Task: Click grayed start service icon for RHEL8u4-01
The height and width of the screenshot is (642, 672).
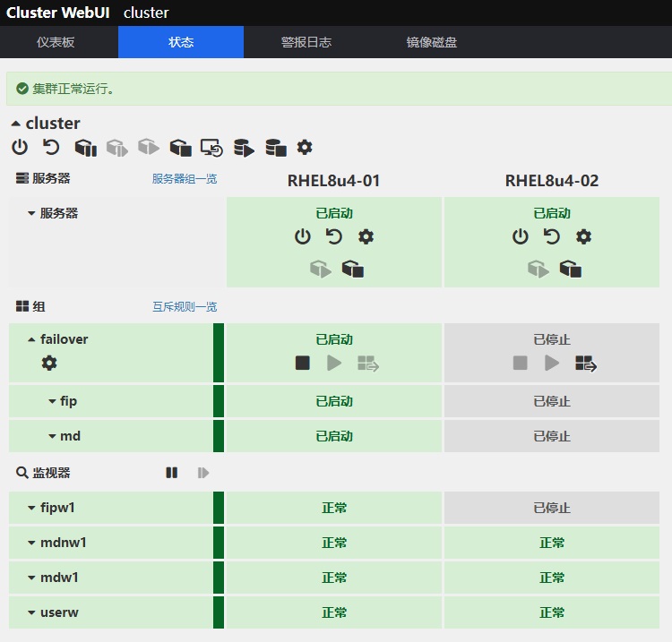Action: (321, 270)
